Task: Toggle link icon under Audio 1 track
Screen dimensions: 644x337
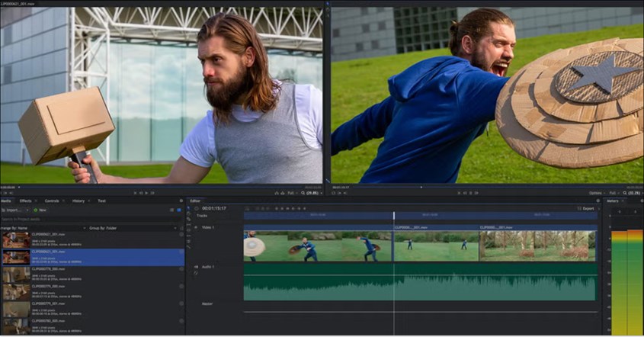Action: [195, 274]
